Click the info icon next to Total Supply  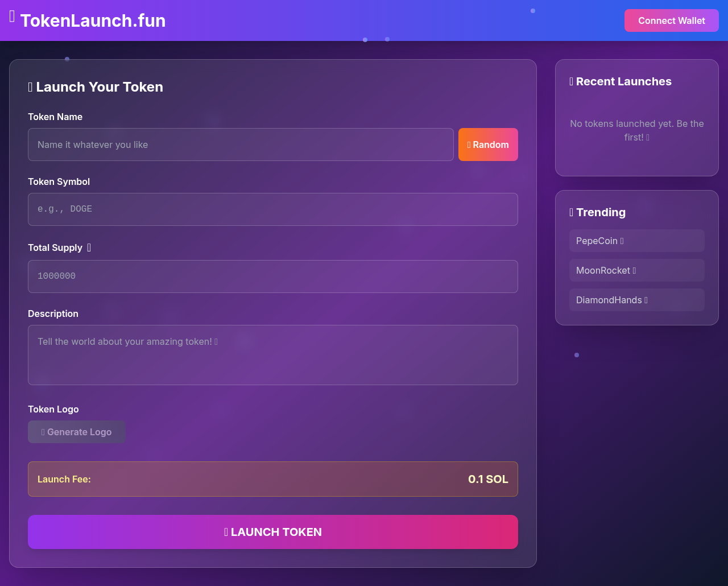tap(89, 247)
